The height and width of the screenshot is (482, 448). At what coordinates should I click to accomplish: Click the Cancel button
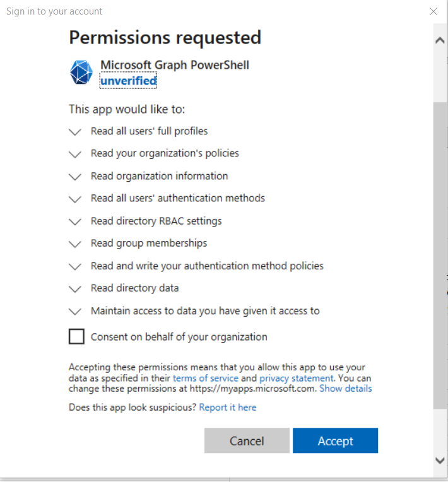(247, 440)
